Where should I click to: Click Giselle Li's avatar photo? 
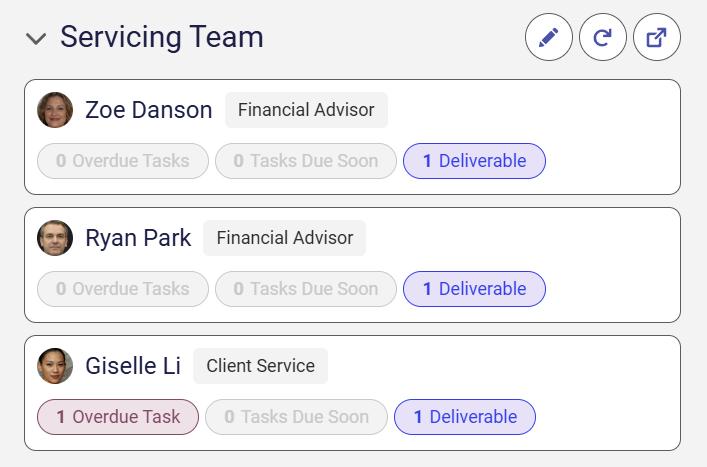(x=55, y=366)
